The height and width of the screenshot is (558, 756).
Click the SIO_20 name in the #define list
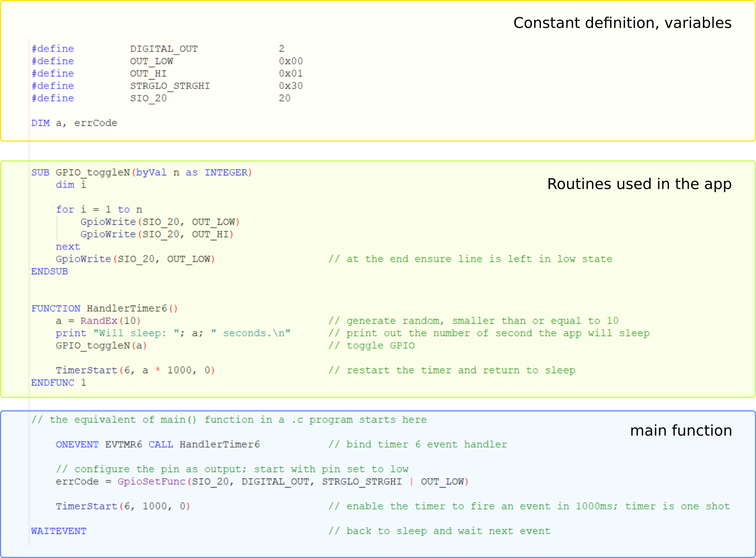[x=149, y=98]
